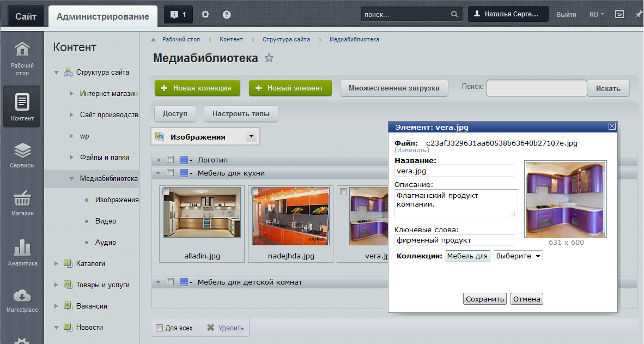This screenshot has width=644, height=344.
Task: Click the nadejhda.jpg kitchen thumbnail
Action: [x=291, y=216]
